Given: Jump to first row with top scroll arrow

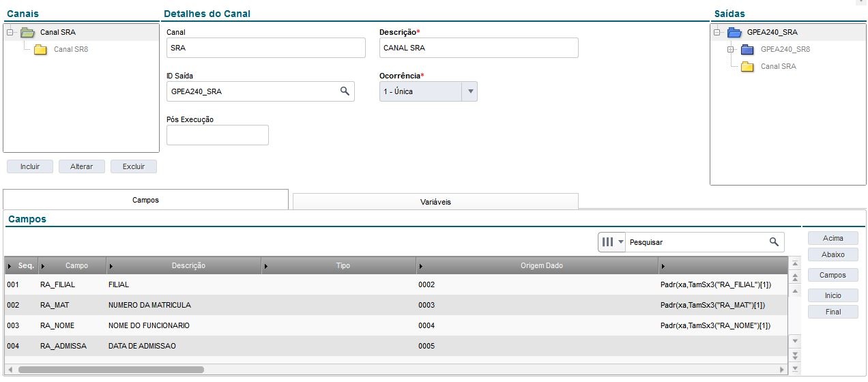Looking at the screenshot, I should pos(794,263).
